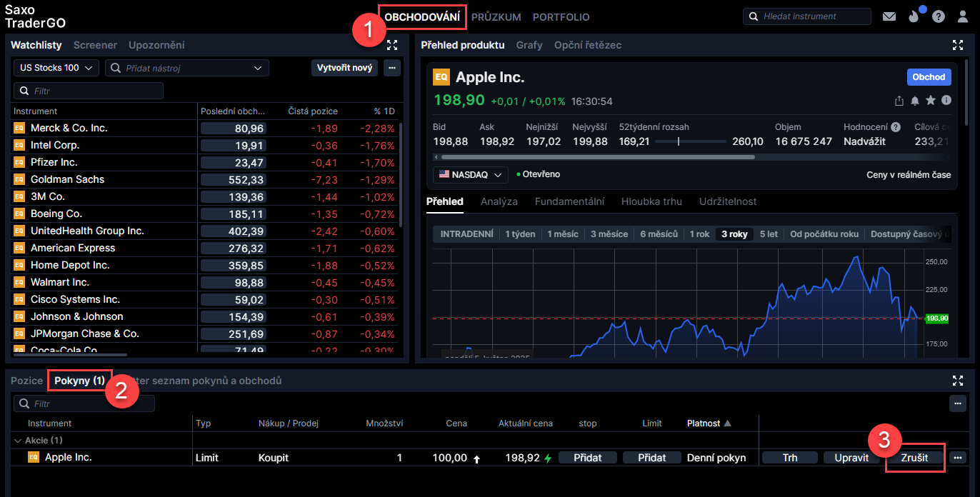Image resolution: width=980 pixels, height=497 pixels.
Task: Cancel the order with Zrušit
Action: [914, 457]
